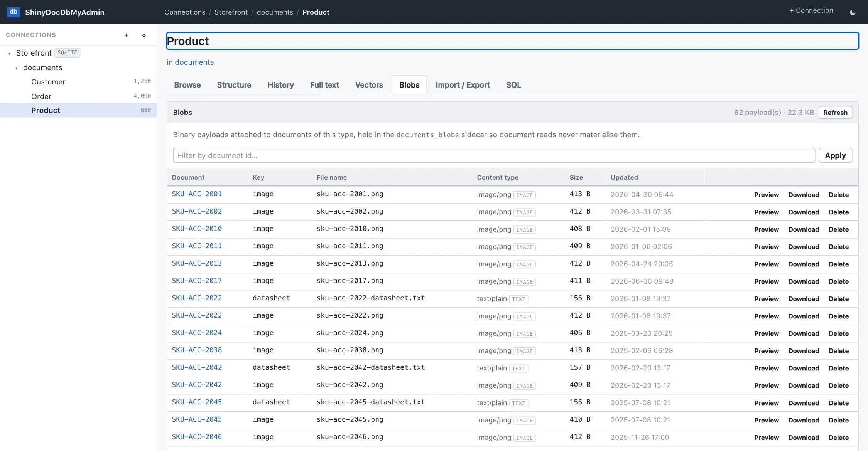The image size is (868, 451).
Task: Switch to the Browse tab
Action: (187, 85)
